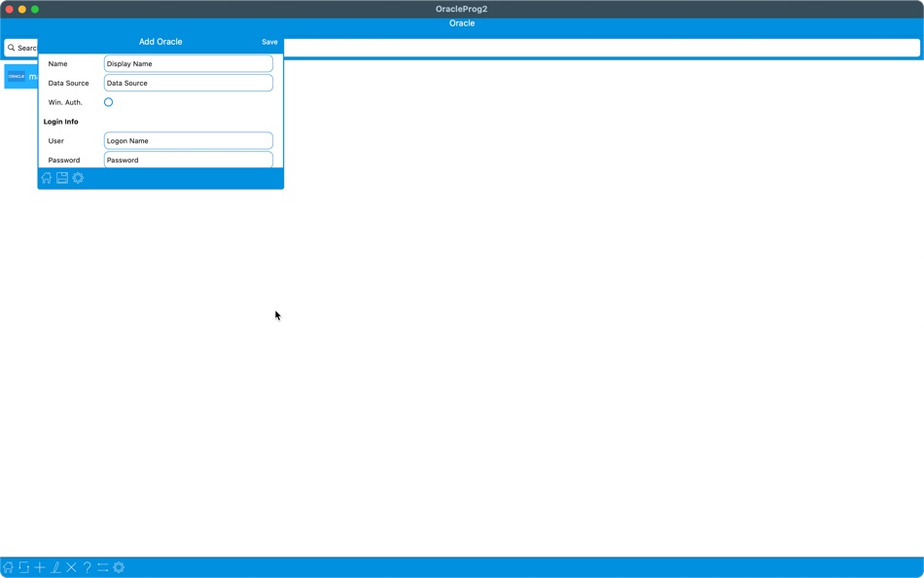Click the Add Oracle panel title
The image size is (924, 578).
tap(160, 42)
